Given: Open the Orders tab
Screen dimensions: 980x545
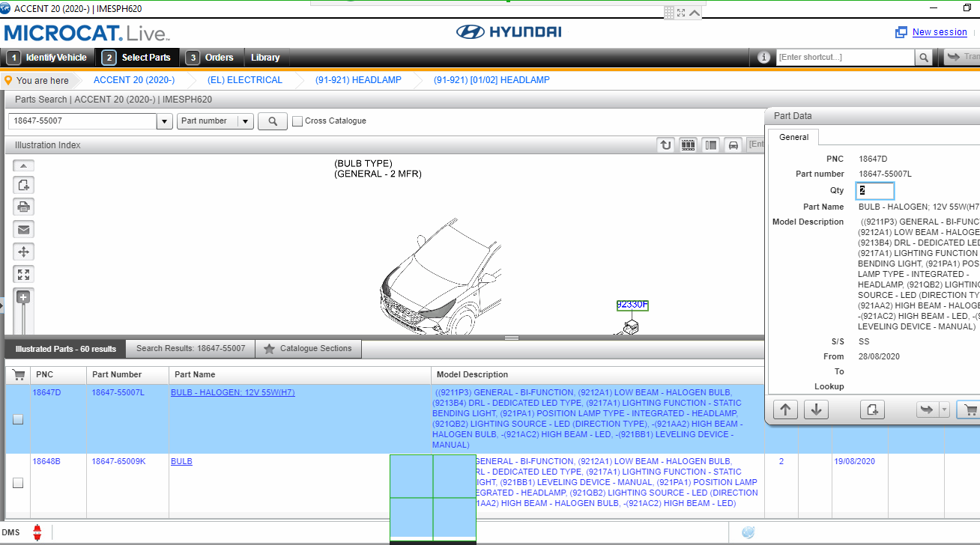Looking at the screenshot, I should pyautogui.click(x=211, y=58).
